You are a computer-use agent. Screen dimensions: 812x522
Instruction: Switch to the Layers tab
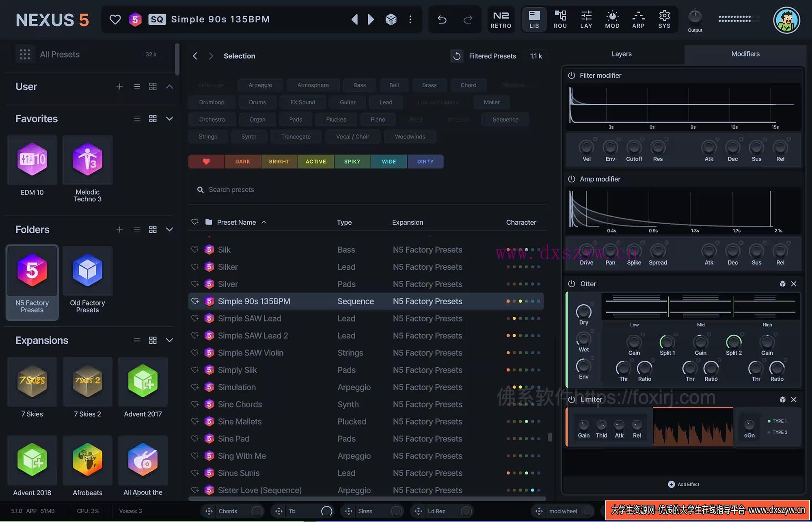[x=622, y=54]
